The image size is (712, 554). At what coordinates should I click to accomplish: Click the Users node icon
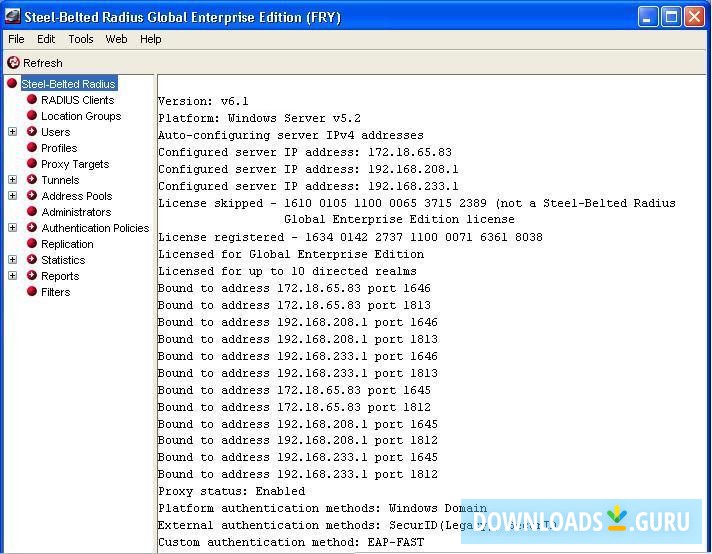[x=32, y=131]
